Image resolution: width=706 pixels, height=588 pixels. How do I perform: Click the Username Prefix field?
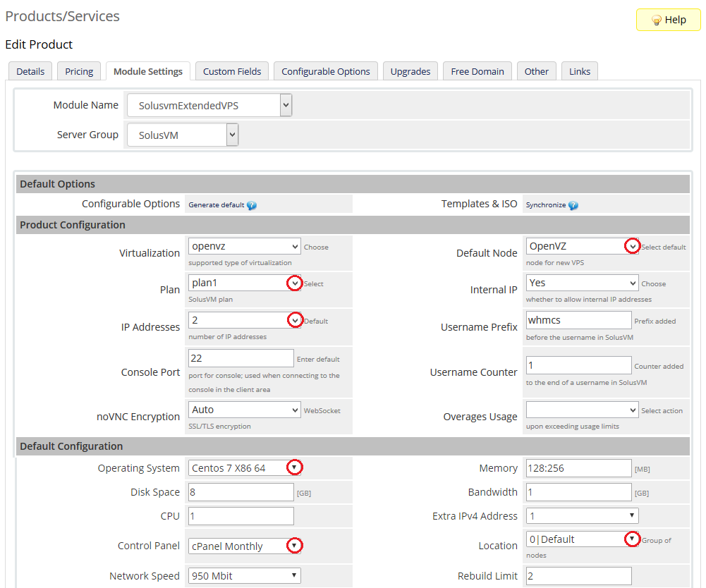(578, 320)
